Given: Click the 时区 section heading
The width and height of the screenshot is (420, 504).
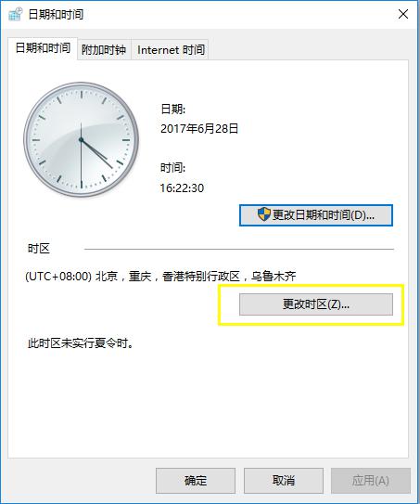Looking at the screenshot, I should tap(39, 249).
